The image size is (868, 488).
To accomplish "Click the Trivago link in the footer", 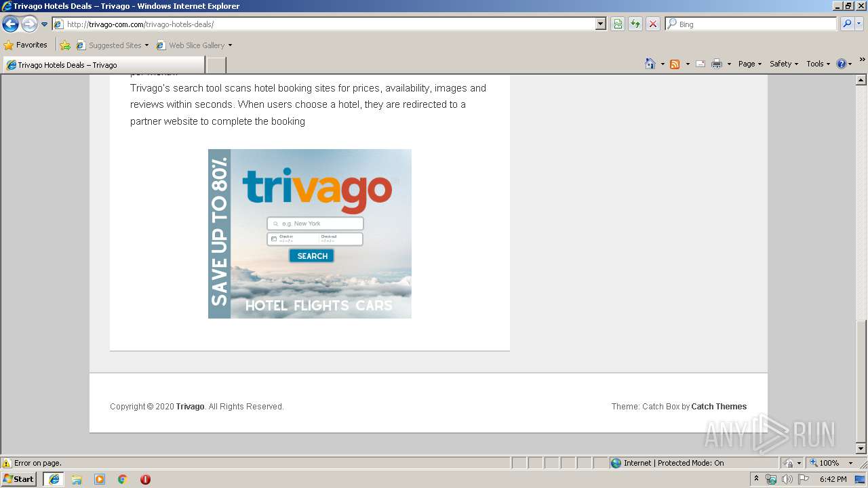I will click(190, 407).
